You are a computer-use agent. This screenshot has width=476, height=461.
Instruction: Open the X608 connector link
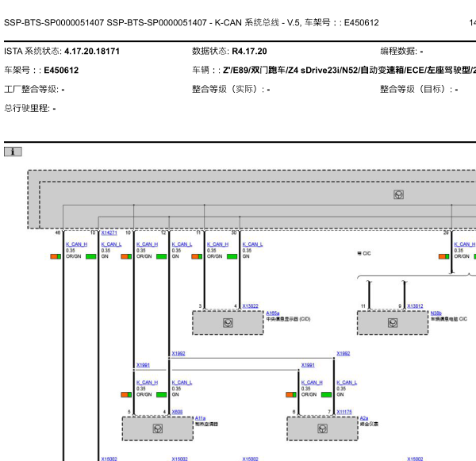pos(177,412)
